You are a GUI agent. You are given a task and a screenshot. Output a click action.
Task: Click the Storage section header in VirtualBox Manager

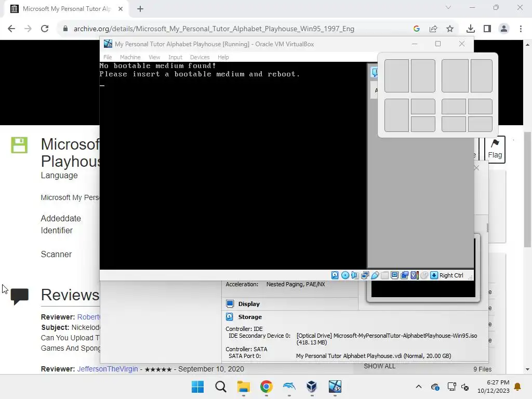click(250, 317)
